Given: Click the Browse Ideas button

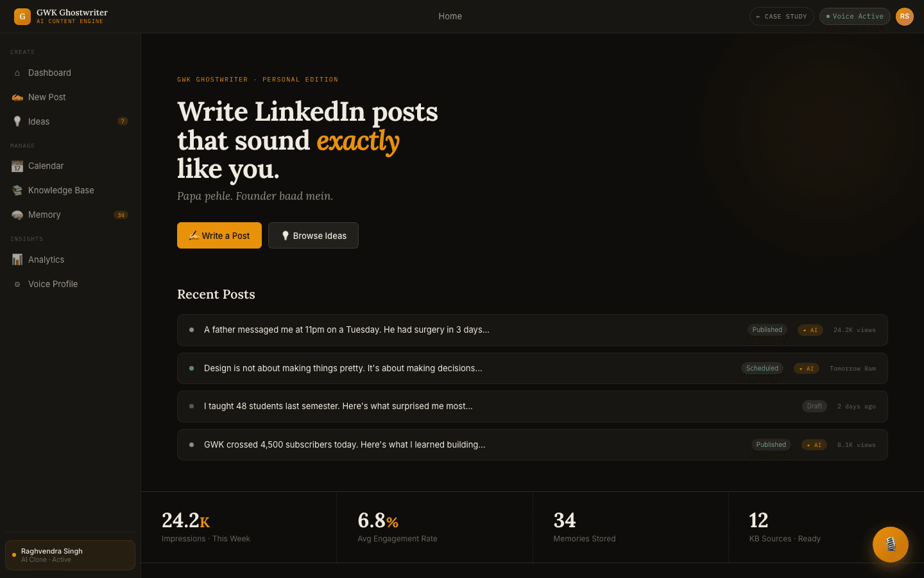Looking at the screenshot, I should 313,236.
